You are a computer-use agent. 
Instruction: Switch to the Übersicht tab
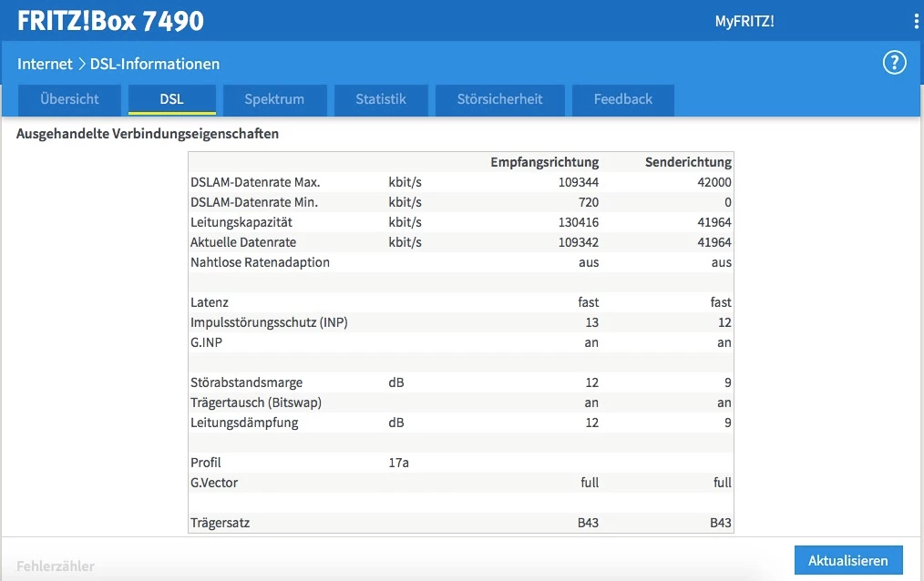click(69, 99)
